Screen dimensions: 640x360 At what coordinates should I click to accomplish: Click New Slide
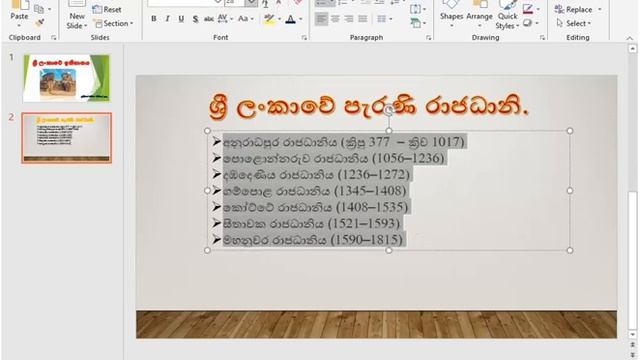77,16
